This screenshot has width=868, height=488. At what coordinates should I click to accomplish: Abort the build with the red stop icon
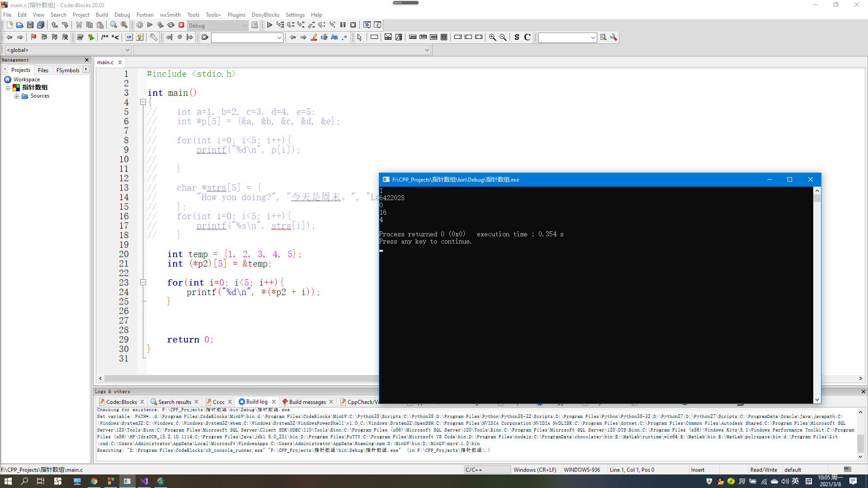click(x=181, y=25)
